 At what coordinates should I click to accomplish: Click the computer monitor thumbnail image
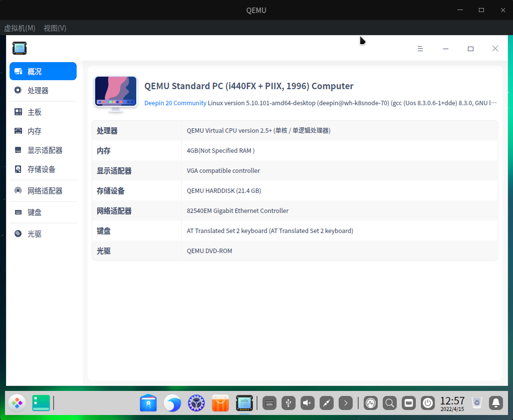pos(116,94)
